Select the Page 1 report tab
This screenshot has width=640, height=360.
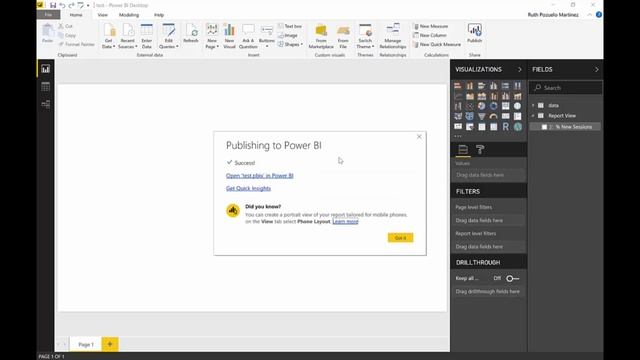[86, 344]
